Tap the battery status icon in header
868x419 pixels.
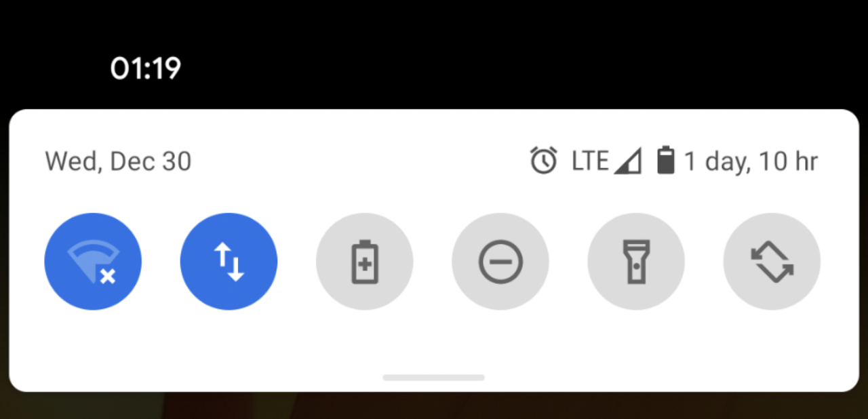click(x=666, y=161)
